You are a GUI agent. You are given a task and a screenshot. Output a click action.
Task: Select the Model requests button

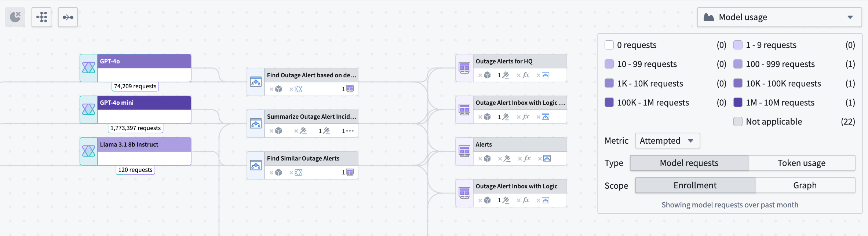[689, 163]
